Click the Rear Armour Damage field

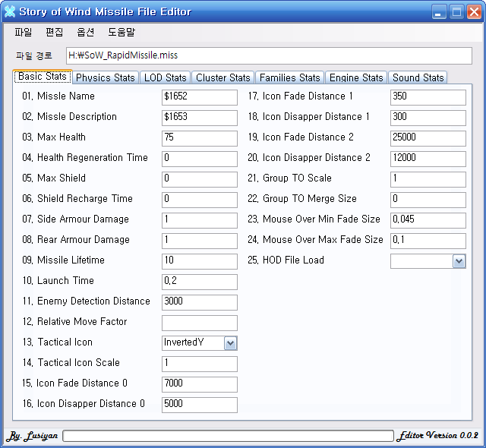pyautogui.click(x=200, y=241)
